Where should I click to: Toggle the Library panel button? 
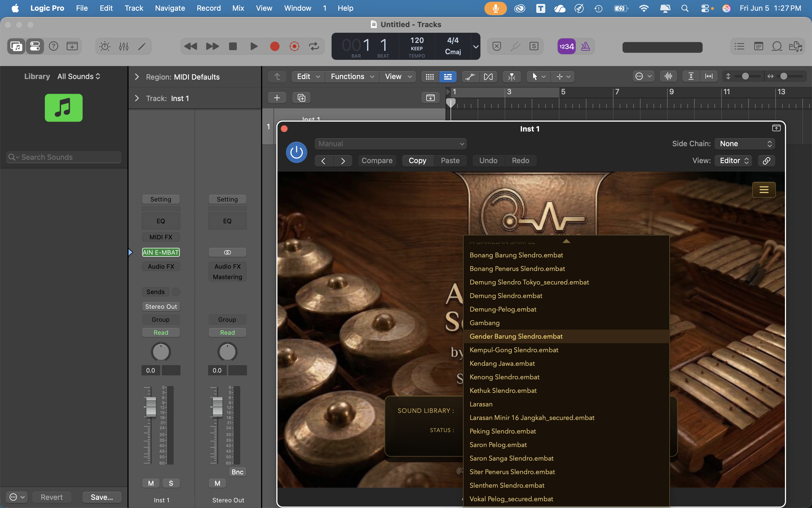tap(16, 46)
